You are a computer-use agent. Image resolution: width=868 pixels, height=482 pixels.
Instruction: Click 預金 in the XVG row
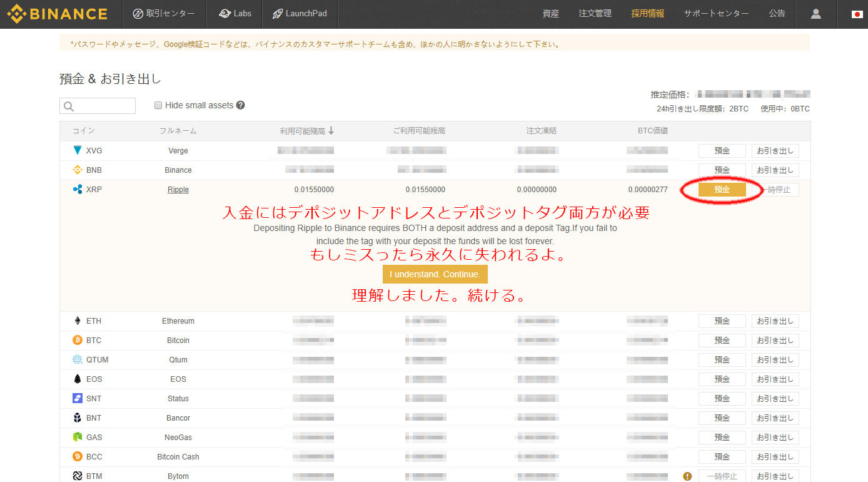tap(722, 150)
